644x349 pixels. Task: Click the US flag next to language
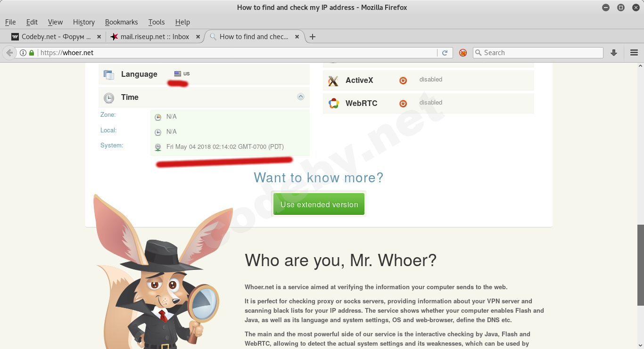click(178, 73)
